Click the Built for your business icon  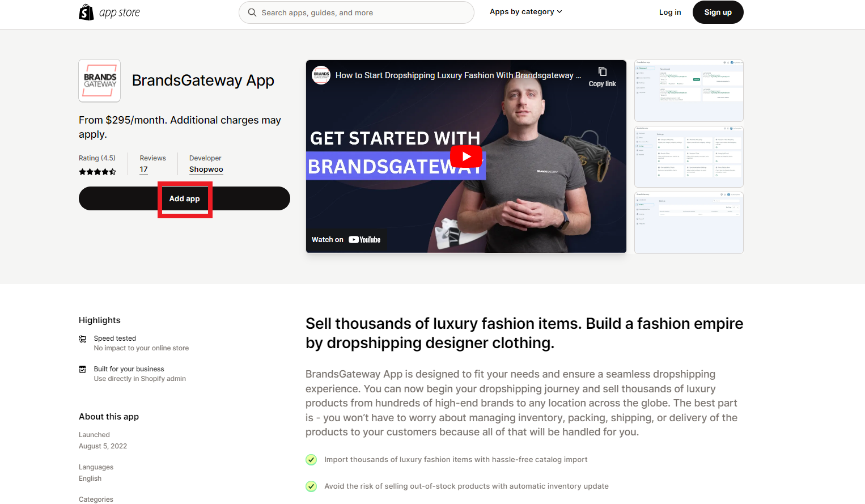point(83,370)
